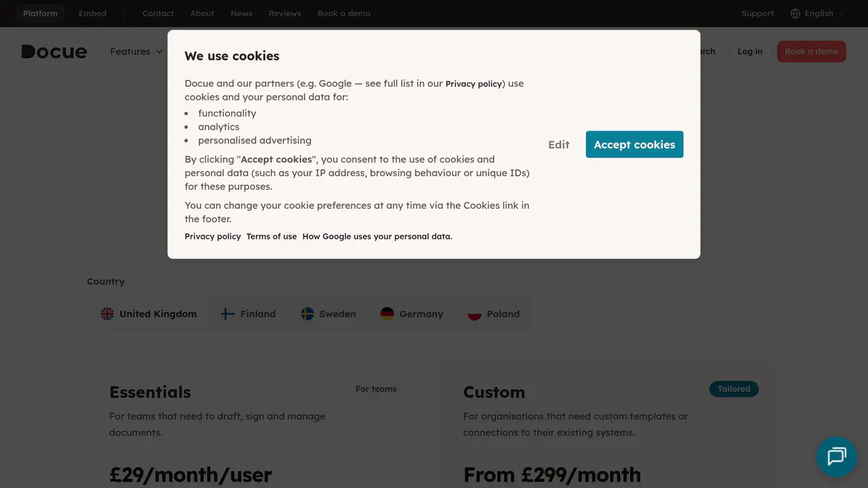Expand the Features menu chevron
The width and height of the screenshot is (868, 488).
click(x=159, y=52)
